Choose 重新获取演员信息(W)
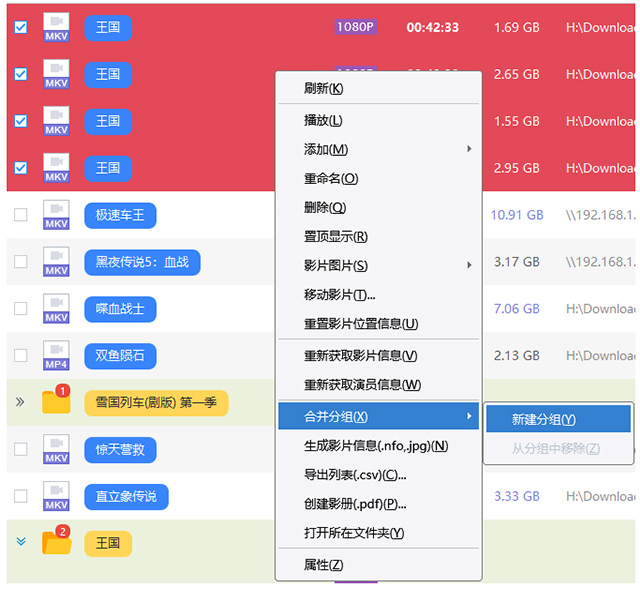Image resolution: width=640 pixels, height=589 pixels. pyautogui.click(x=378, y=385)
